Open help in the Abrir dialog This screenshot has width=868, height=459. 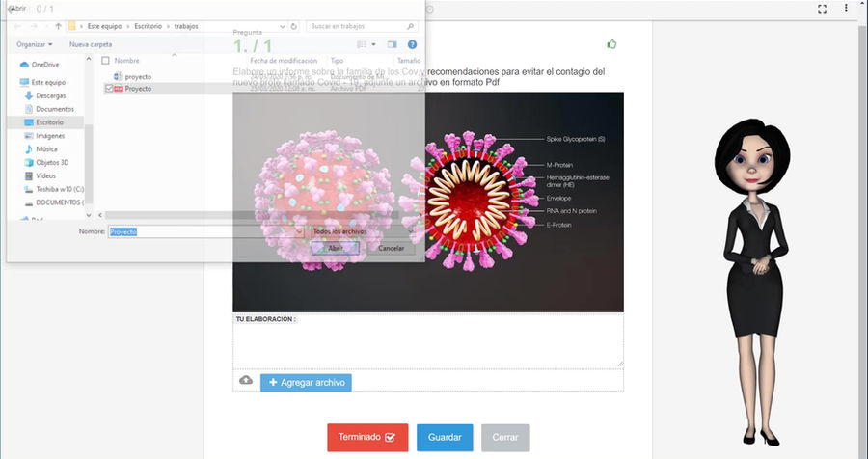(x=412, y=44)
